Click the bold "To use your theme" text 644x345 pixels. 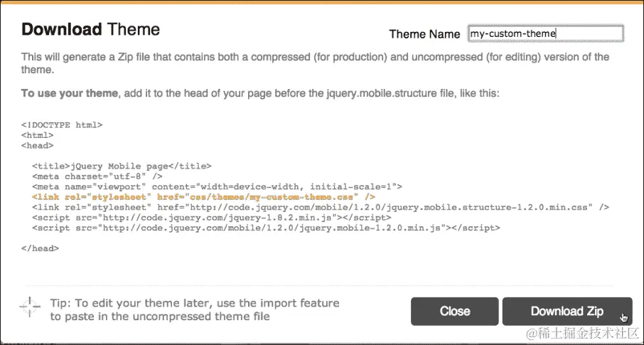click(x=68, y=93)
